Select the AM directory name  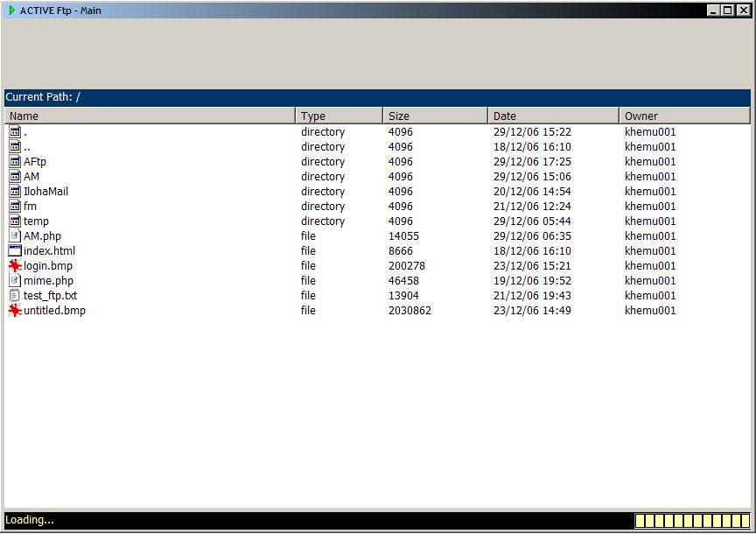(x=31, y=177)
